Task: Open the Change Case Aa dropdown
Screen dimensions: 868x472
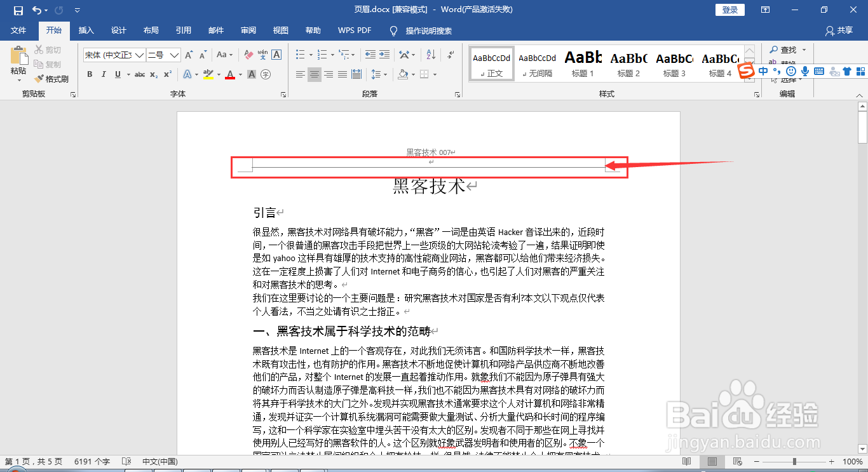Action: (224, 55)
